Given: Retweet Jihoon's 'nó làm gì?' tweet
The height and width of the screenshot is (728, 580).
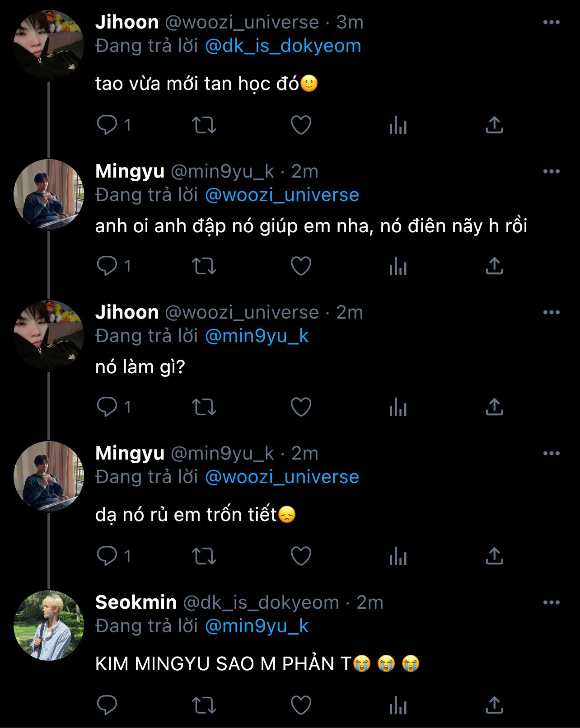Looking at the screenshot, I should 204,407.
